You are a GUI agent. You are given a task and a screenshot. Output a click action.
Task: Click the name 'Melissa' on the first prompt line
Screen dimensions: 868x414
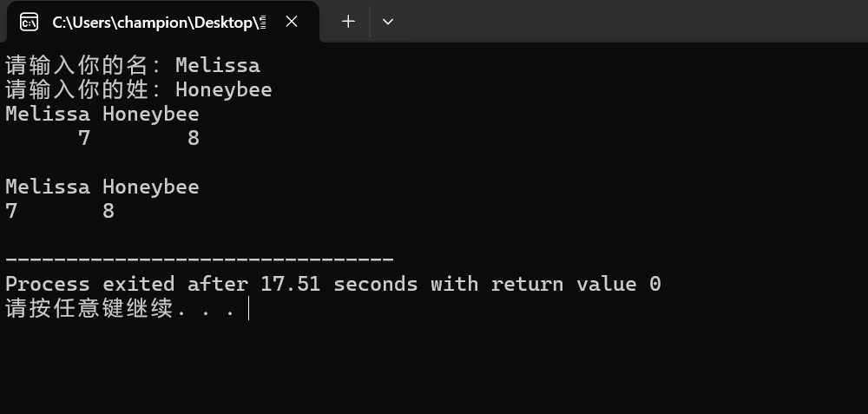[218, 65]
